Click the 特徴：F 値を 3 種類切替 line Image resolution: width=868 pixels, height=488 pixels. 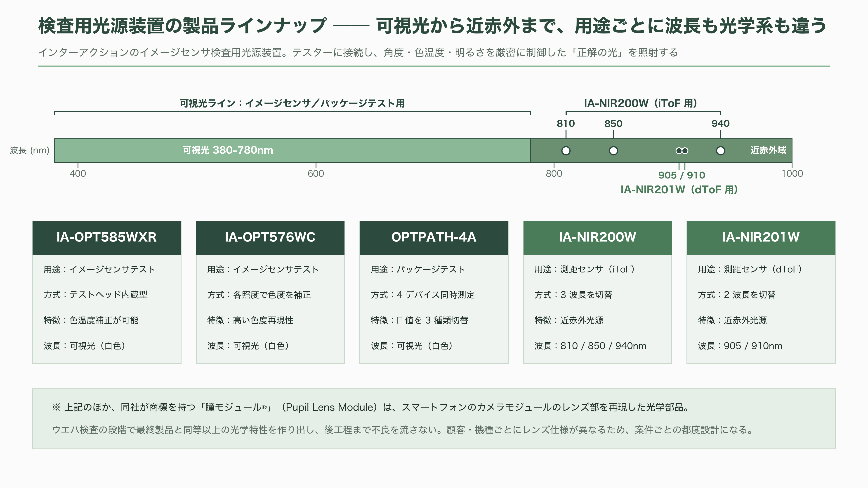[420, 320]
